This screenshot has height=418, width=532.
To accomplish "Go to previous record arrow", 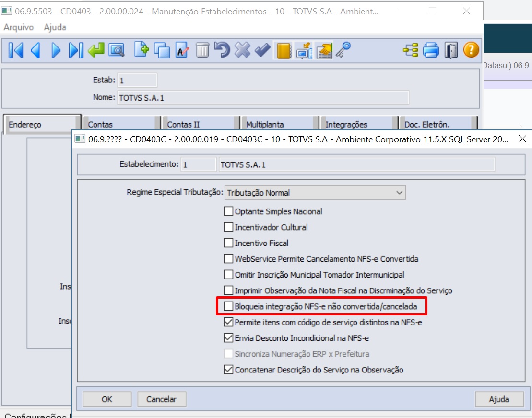I will tap(35, 50).
